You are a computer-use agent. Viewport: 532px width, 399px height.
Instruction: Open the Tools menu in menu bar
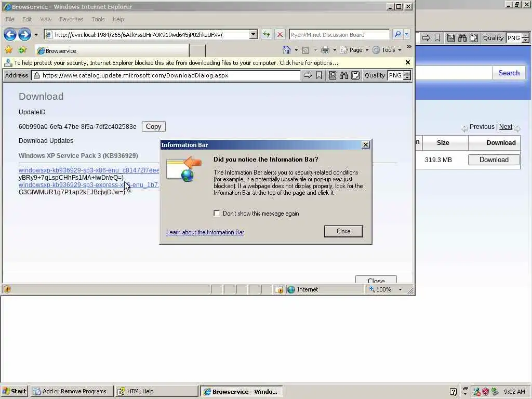98,19
